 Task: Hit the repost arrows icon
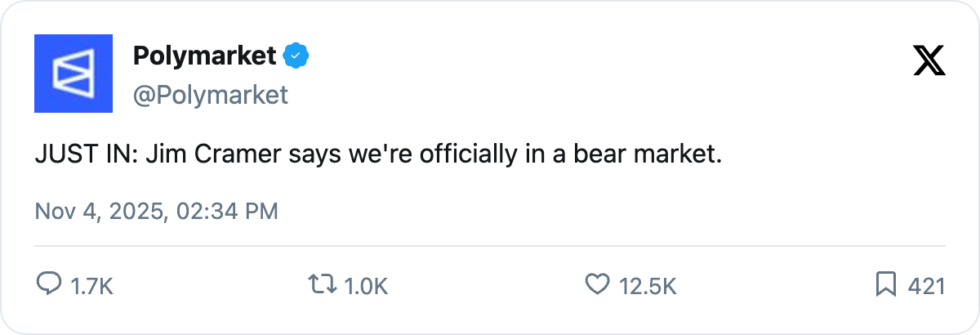[319, 284]
